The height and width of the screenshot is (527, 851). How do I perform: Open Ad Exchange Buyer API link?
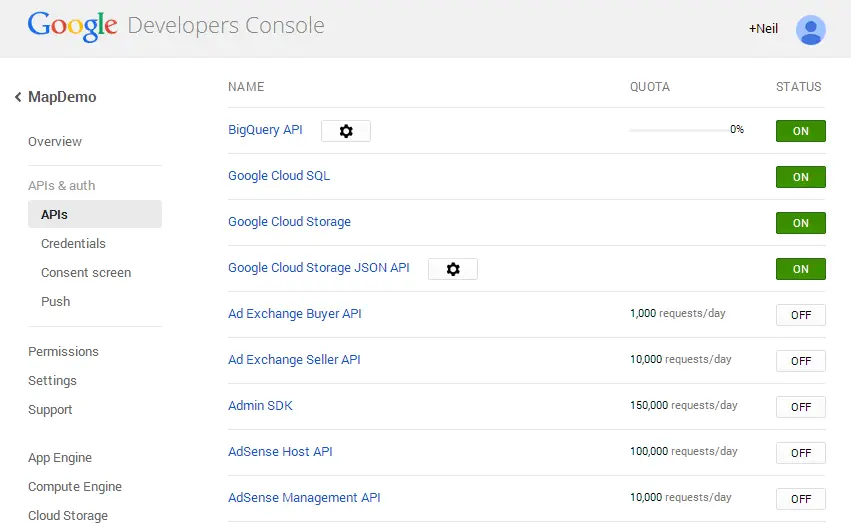click(x=295, y=314)
